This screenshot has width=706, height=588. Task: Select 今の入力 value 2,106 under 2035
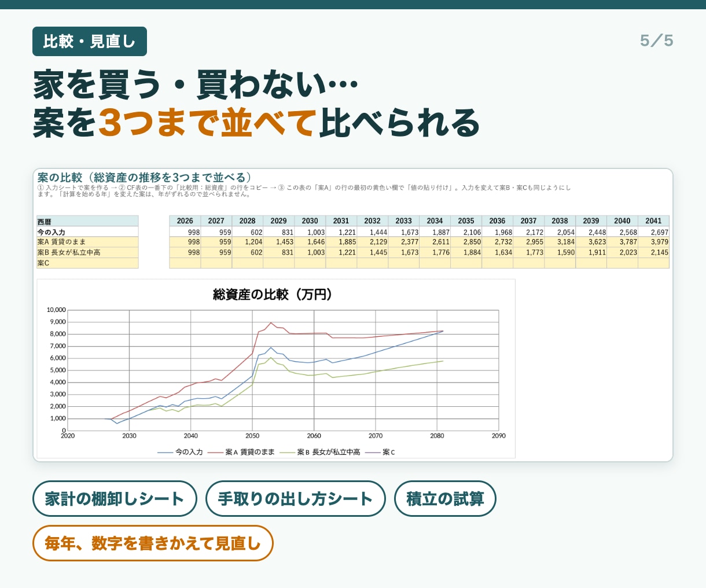tap(466, 232)
